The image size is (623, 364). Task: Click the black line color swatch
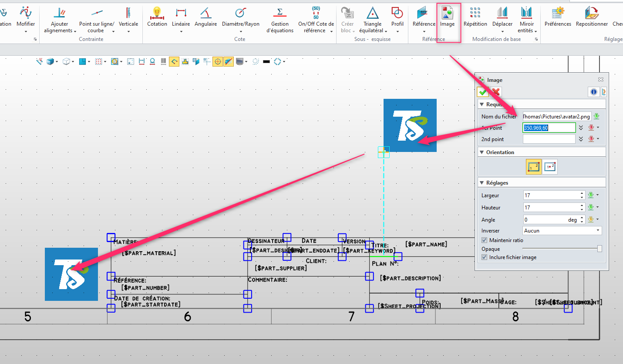(266, 62)
